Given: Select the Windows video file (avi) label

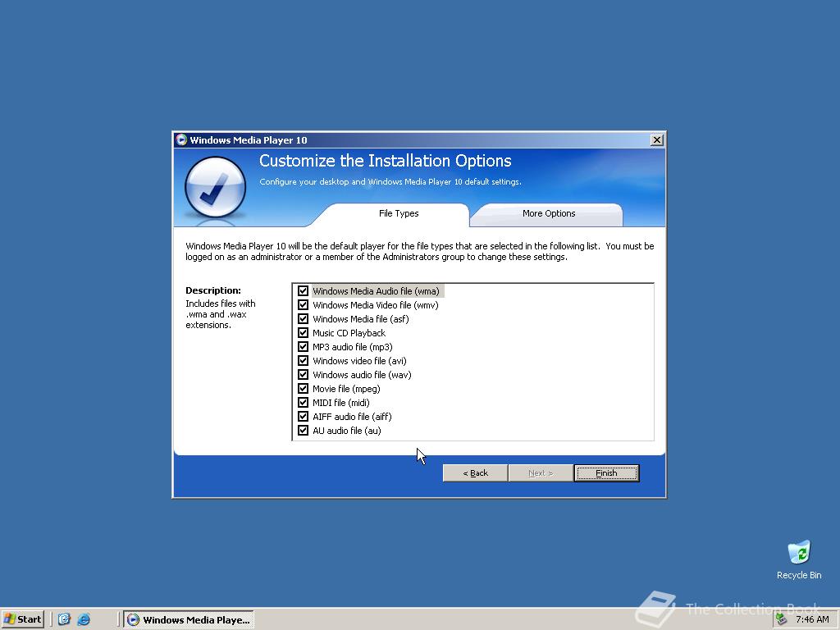Looking at the screenshot, I should [x=359, y=361].
